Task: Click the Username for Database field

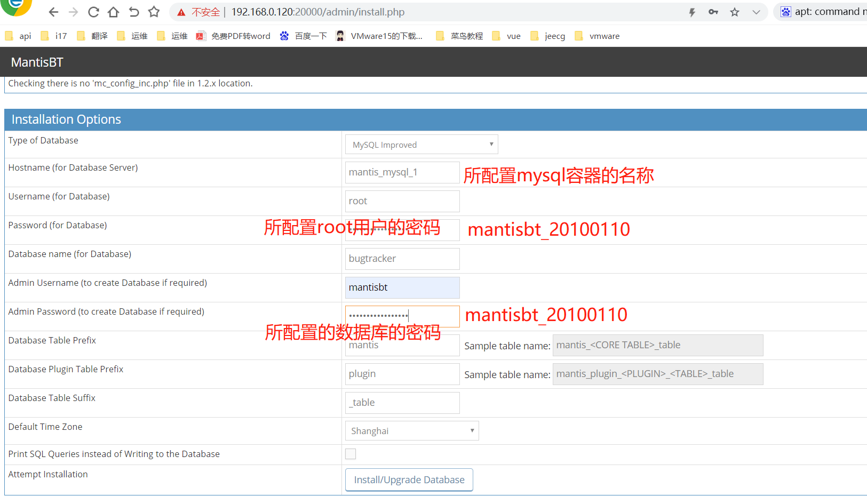Action: click(x=402, y=201)
